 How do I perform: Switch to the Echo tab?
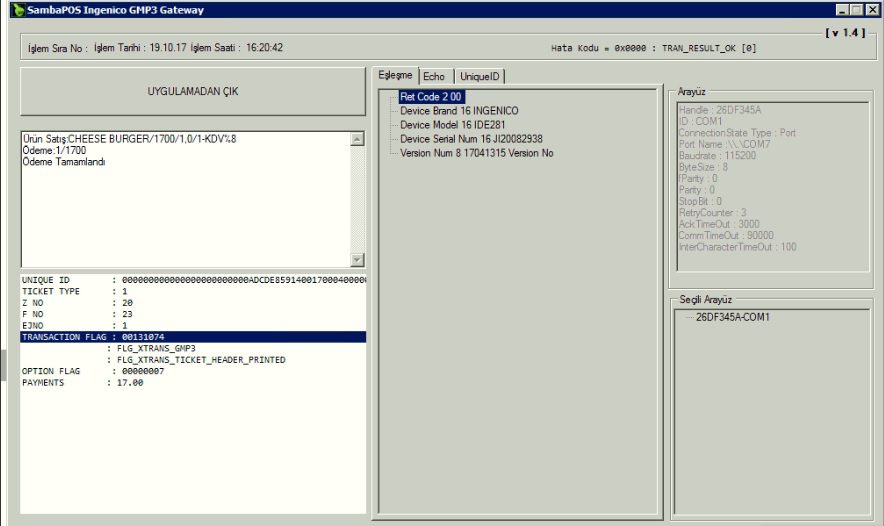pos(434,76)
